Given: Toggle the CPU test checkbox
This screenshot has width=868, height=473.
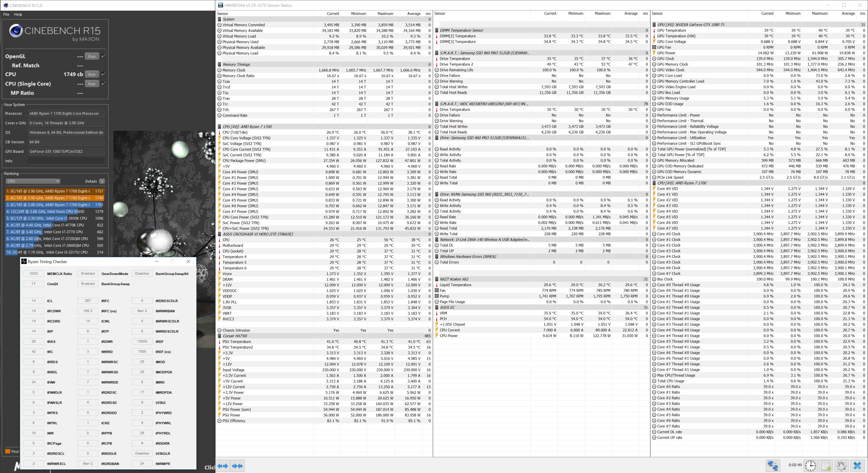Looking at the screenshot, I should (x=104, y=74).
